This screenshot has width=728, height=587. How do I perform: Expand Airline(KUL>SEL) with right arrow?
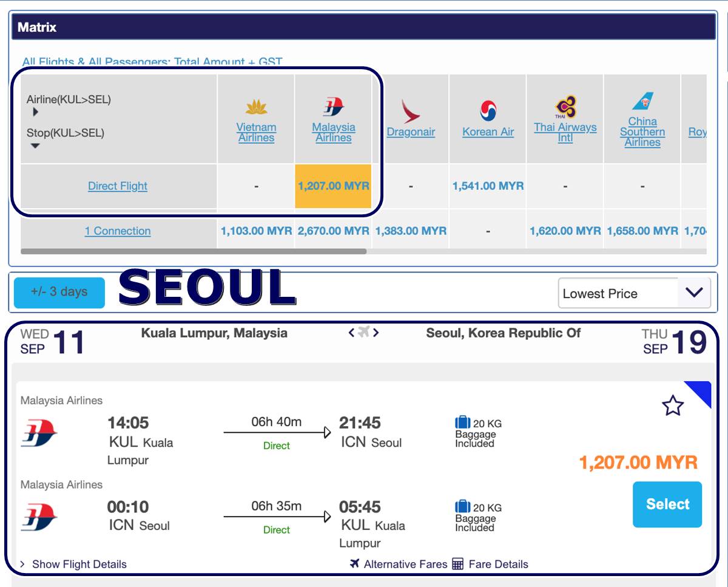pos(36,112)
